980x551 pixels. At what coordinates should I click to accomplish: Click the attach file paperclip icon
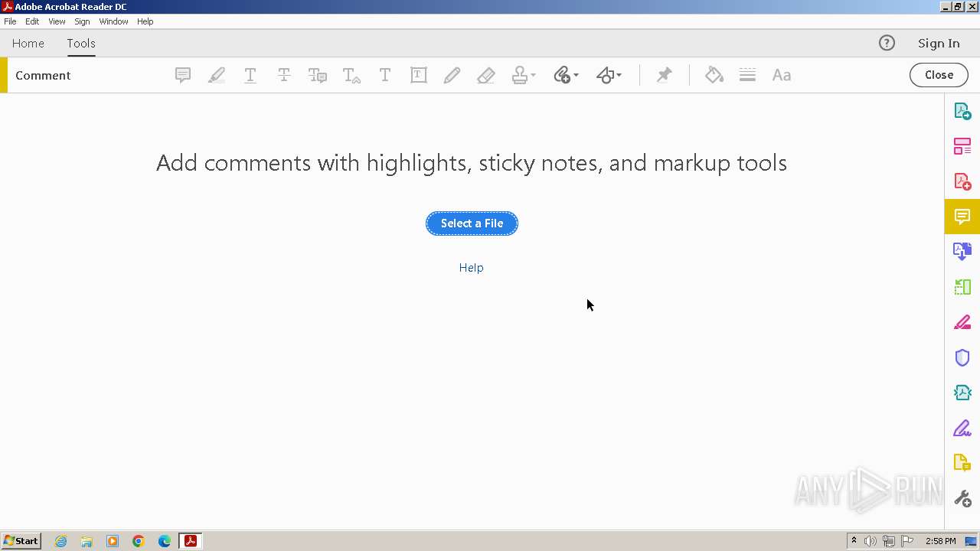562,75
